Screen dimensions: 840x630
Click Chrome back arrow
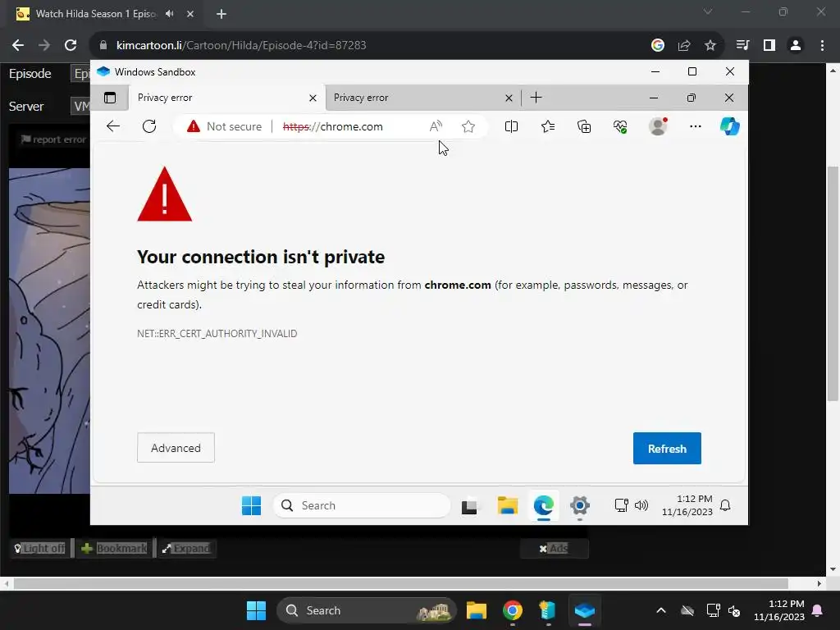point(18,45)
